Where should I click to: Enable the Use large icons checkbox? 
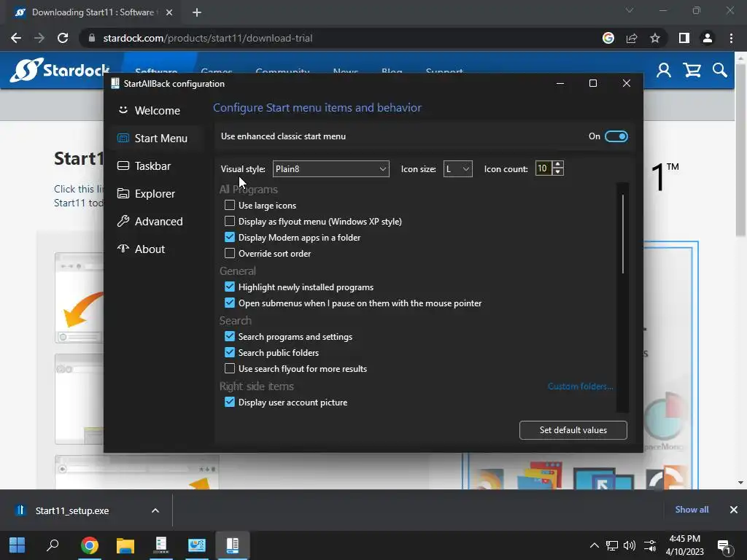230,205
